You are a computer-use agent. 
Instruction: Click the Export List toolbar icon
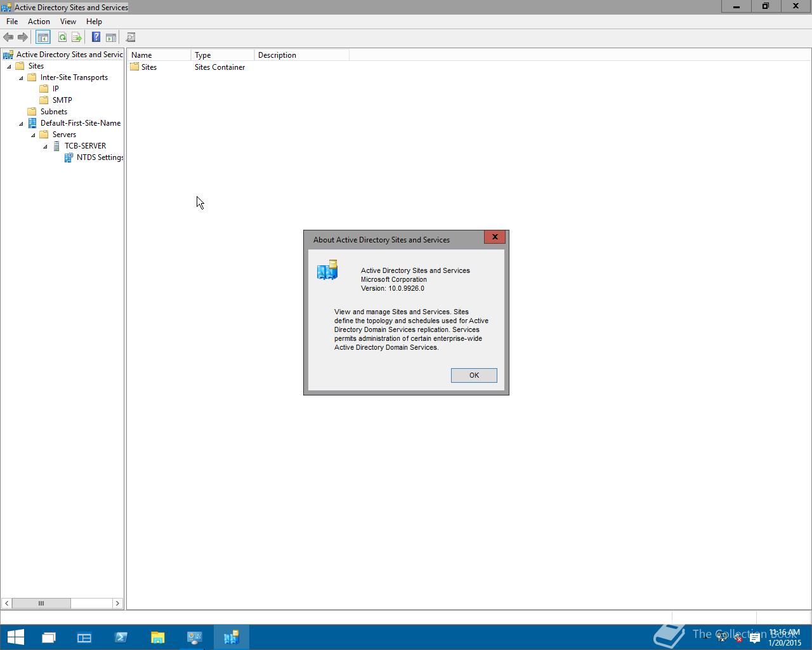[77, 37]
